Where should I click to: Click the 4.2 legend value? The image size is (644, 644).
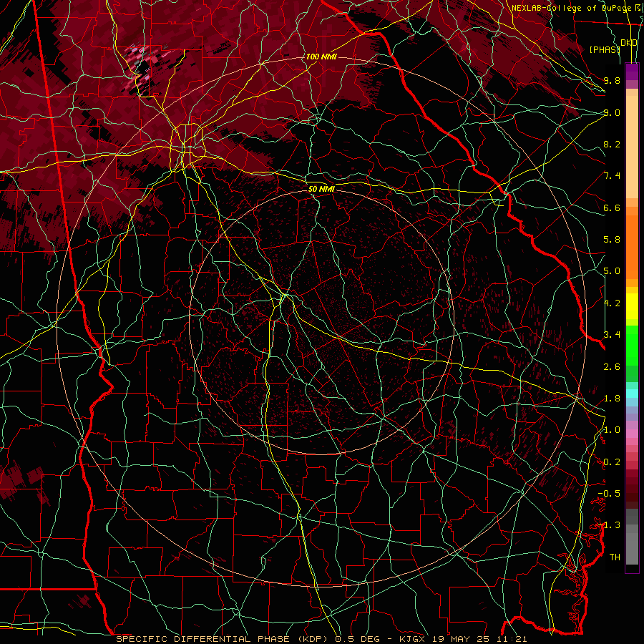click(x=612, y=303)
